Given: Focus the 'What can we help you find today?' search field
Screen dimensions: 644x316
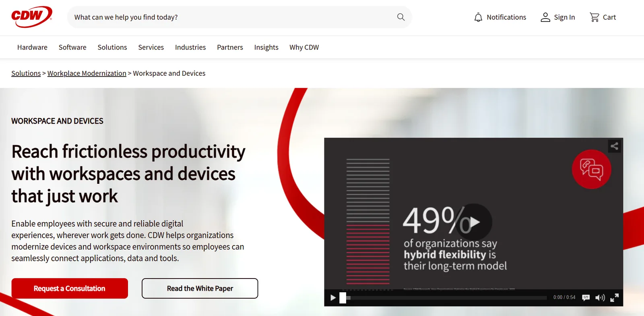Looking at the screenshot, I should [239, 17].
